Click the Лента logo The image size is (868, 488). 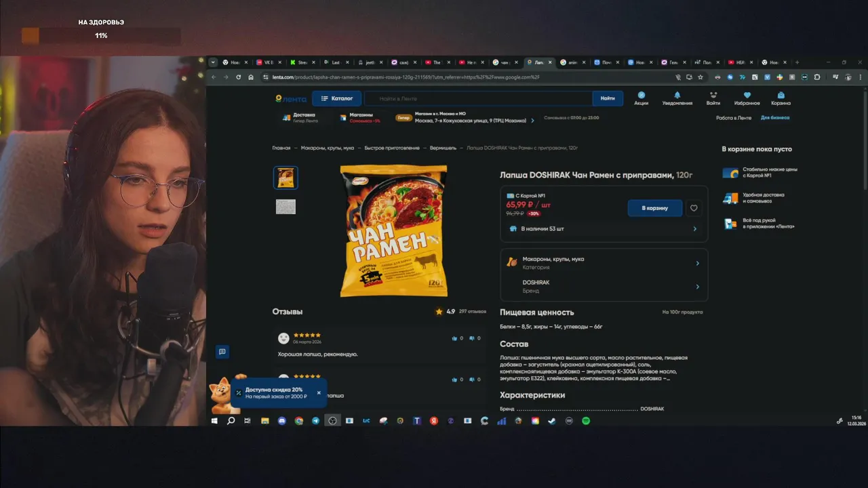point(291,99)
